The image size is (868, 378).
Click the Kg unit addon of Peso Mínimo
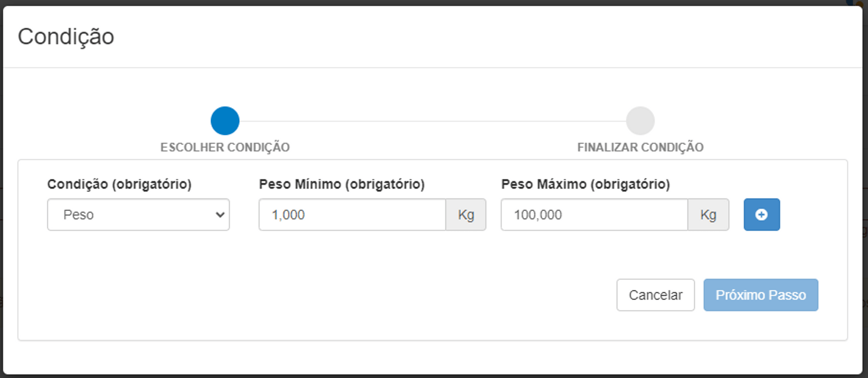coord(466,214)
